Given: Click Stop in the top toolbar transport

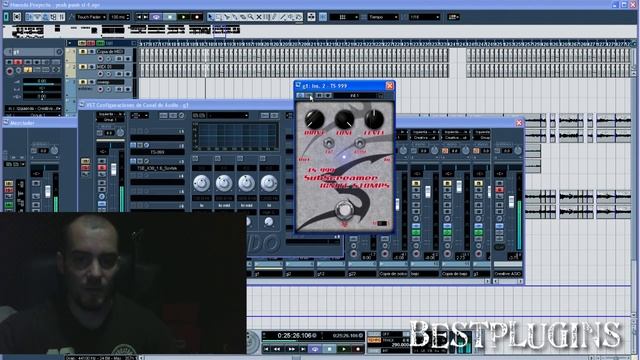Looking at the screenshot, I should (170, 17).
